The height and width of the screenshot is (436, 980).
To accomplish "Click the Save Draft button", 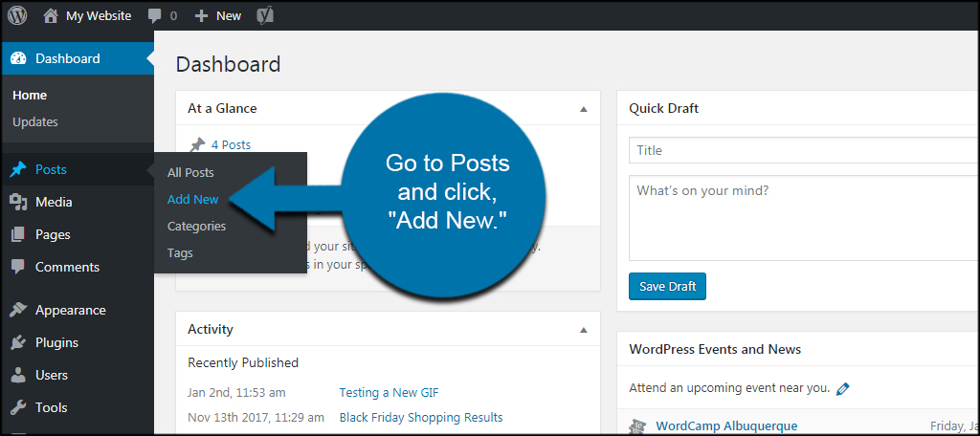I will coord(667,286).
